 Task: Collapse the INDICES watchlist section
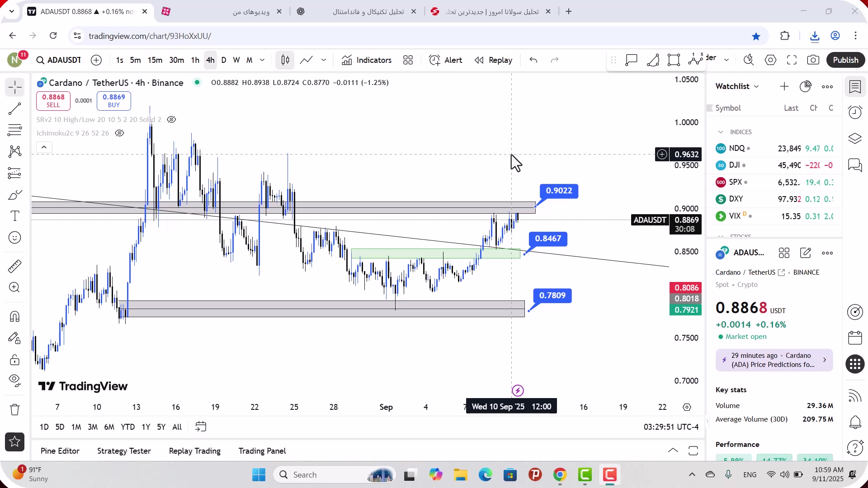click(x=721, y=132)
